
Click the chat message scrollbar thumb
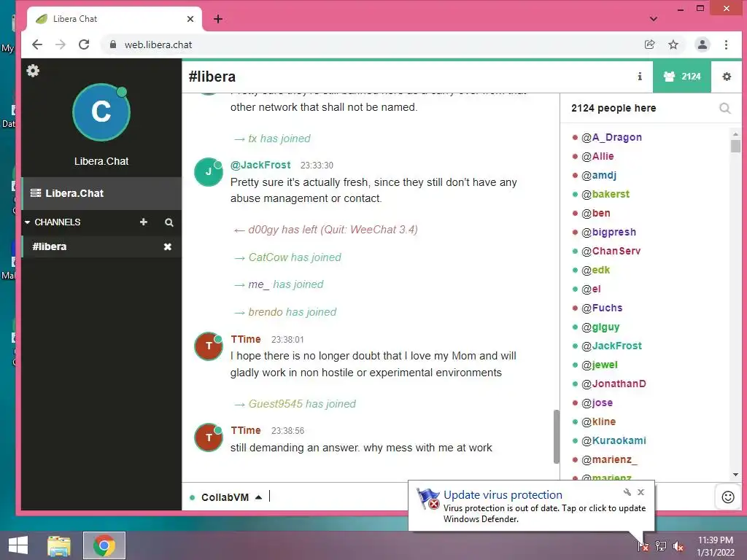click(556, 436)
